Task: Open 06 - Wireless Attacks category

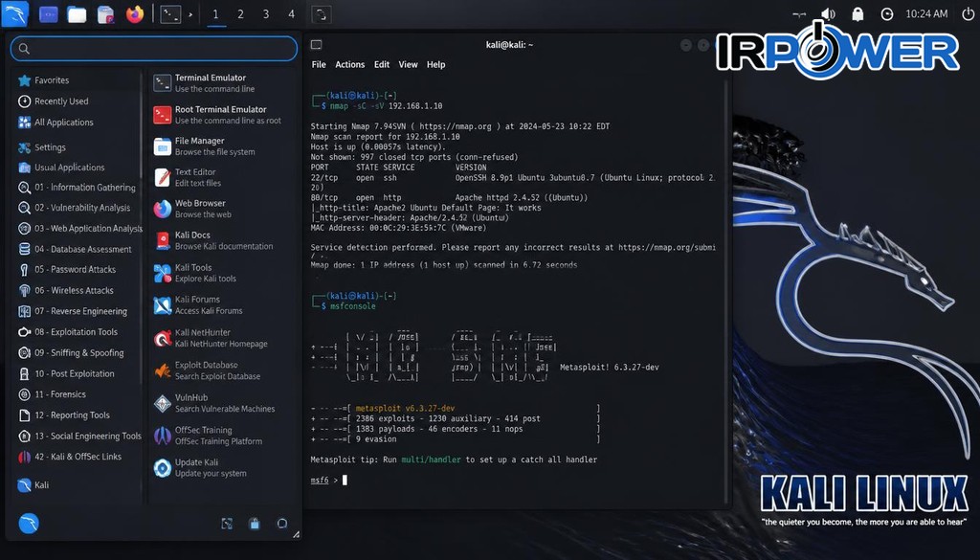Action: click(x=74, y=291)
